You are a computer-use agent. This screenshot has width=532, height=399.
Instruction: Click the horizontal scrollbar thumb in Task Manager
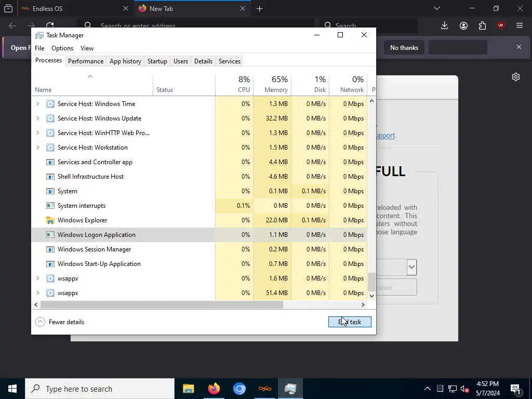pos(162,304)
